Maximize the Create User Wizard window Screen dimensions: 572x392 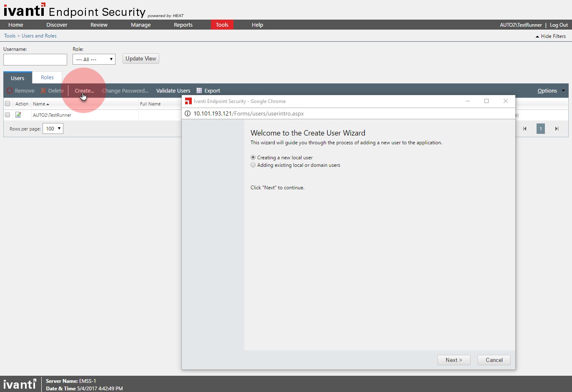(487, 101)
